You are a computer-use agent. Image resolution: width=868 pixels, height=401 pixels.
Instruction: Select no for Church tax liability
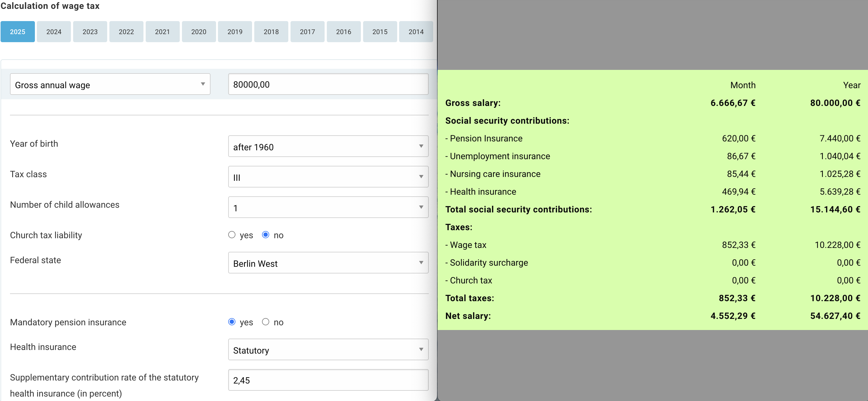[266, 235]
